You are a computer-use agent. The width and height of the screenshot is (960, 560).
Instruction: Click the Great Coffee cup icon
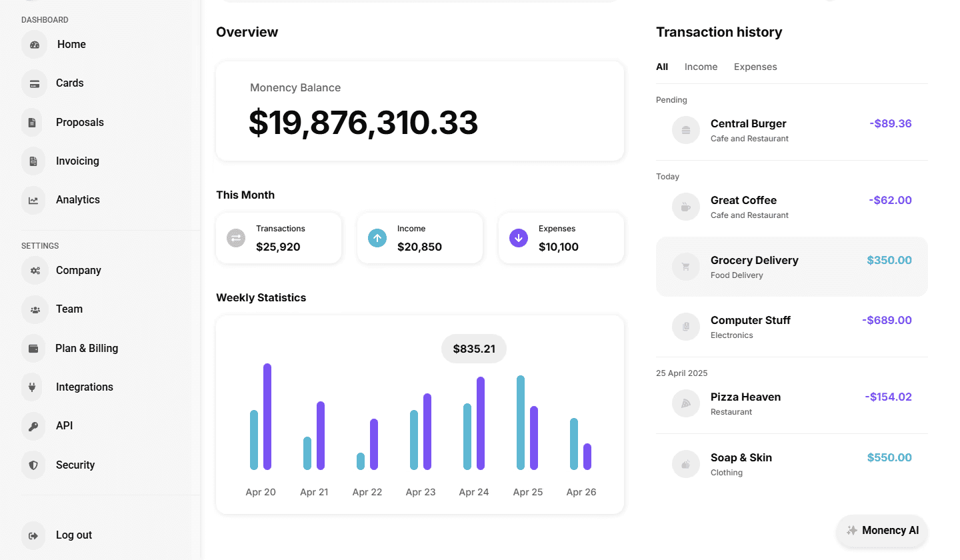(686, 207)
